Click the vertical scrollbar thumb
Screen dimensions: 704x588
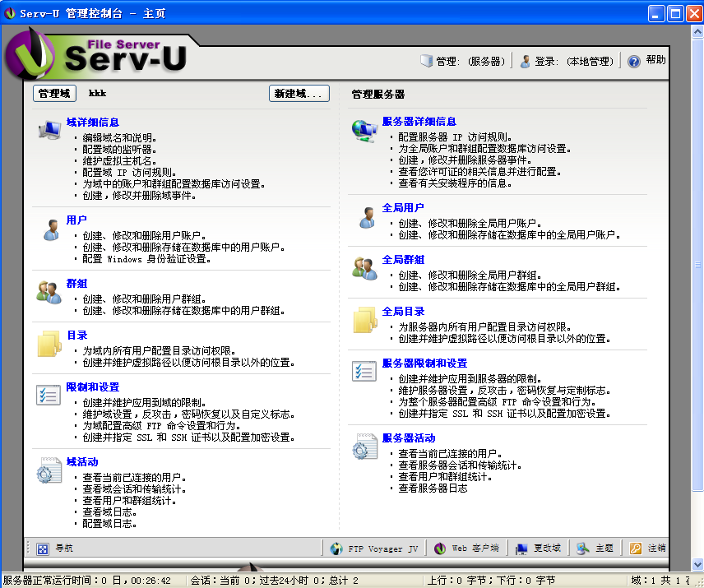pyautogui.click(x=697, y=265)
